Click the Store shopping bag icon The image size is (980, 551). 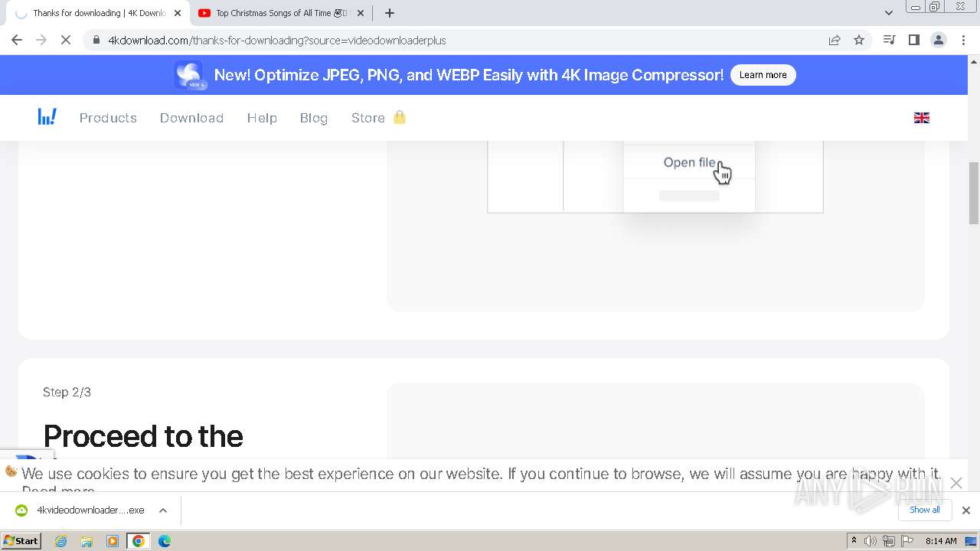tap(399, 117)
